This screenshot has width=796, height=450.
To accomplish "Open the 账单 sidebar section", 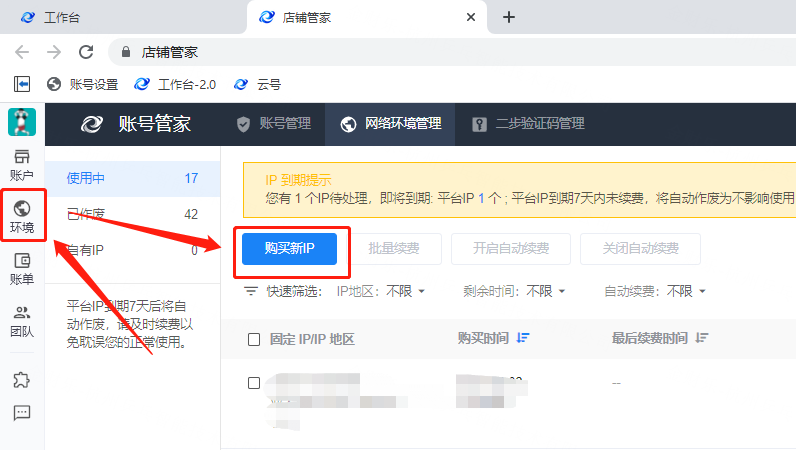I will 22,269.
